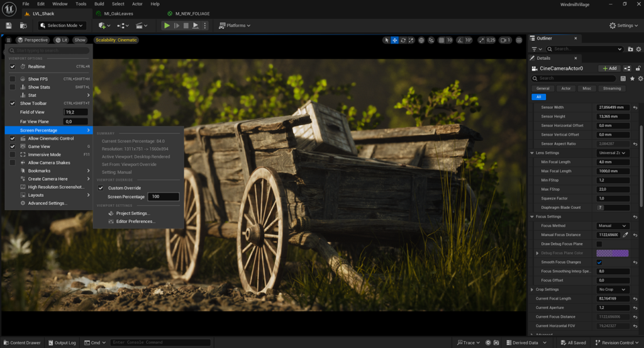Screen dimensions: 644x348
Task: Open the Build menu
Action: point(99,4)
